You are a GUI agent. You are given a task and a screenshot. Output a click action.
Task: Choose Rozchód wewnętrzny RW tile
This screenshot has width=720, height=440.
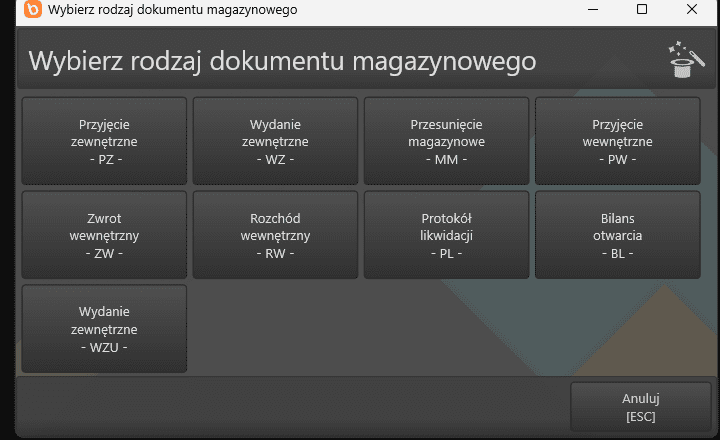pyautogui.click(x=275, y=235)
